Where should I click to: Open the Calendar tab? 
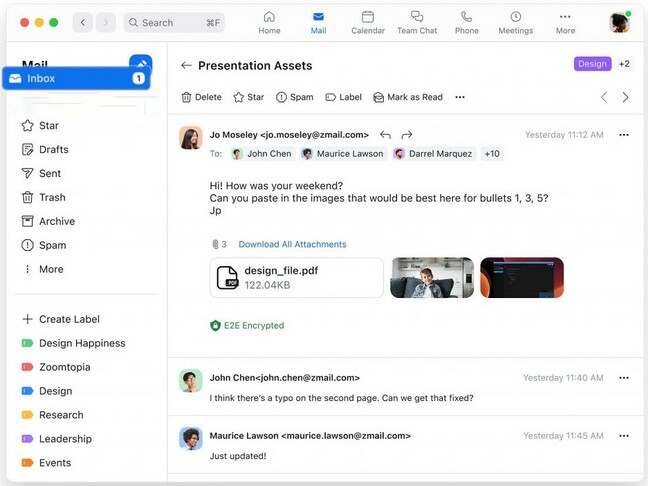pos(368,22)
